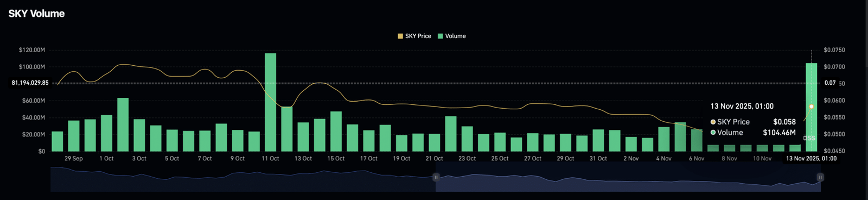Image resolution: width=868 pixels, height=200 pixels.
Task: Click the $0.0450 right axis label
Action: [x=834, y=151]
